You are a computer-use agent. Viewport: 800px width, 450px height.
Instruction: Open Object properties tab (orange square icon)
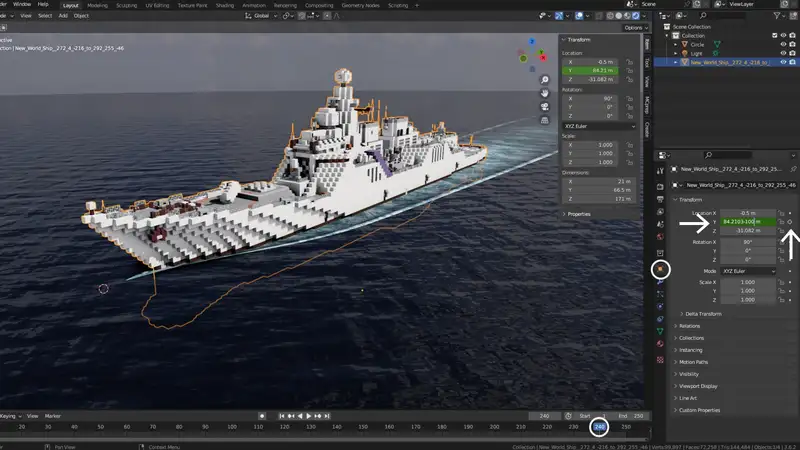[660, 269]
